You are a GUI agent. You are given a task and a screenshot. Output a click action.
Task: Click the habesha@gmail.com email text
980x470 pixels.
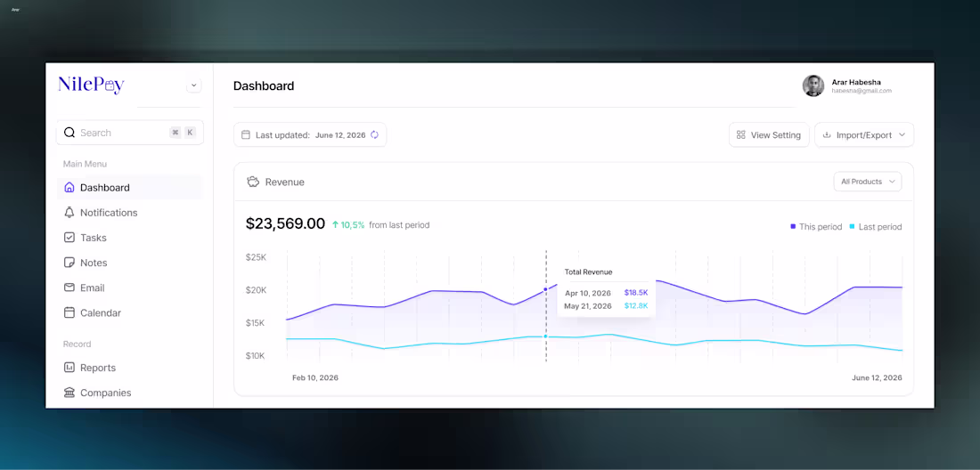(862, 91)
